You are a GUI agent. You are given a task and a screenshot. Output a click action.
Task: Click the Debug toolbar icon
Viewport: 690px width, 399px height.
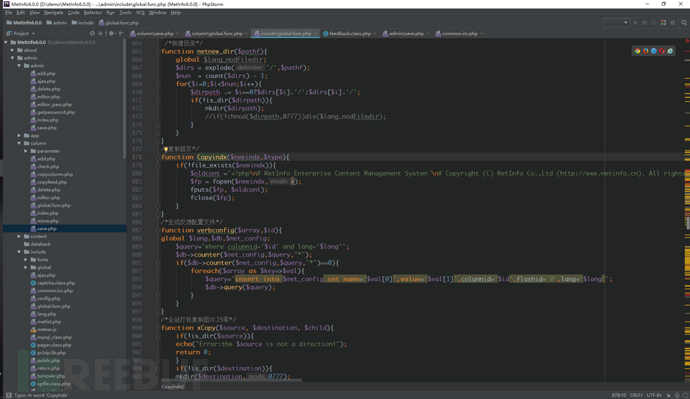(x=645, y=22)
